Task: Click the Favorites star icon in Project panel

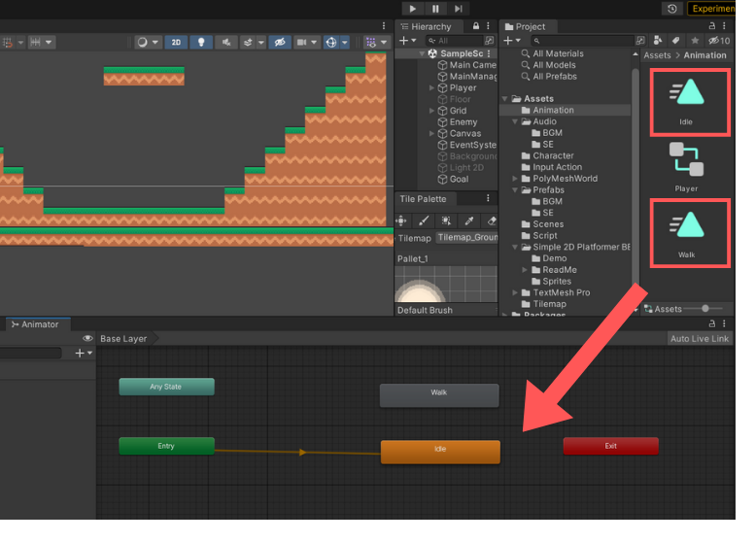Action: pyautogui.click(x=695, y=41)
